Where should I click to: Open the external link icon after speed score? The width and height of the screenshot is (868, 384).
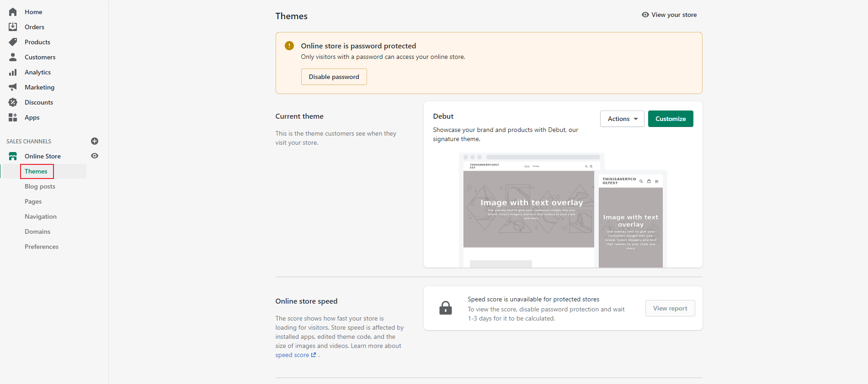(x=314, y=355)
